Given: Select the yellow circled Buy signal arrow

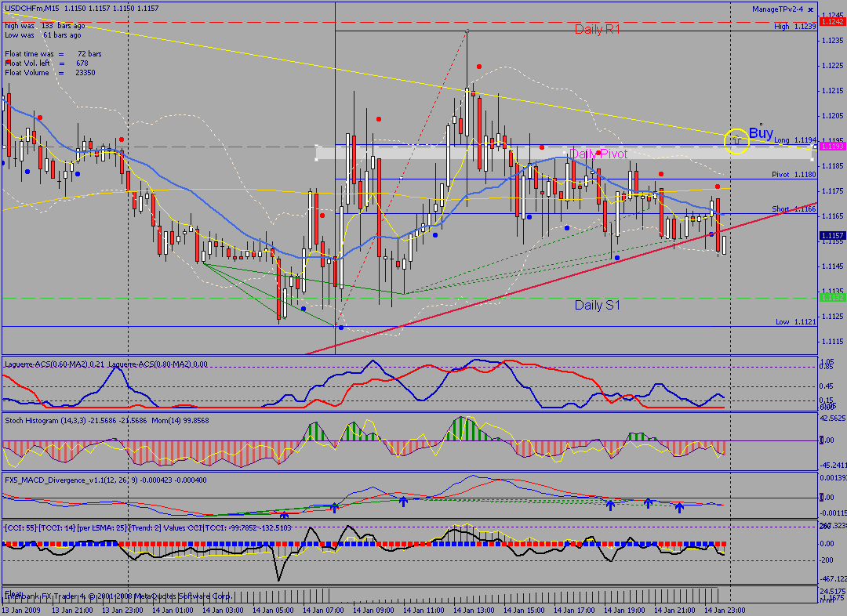Looking at the screenshot, I should coord(736,141).
